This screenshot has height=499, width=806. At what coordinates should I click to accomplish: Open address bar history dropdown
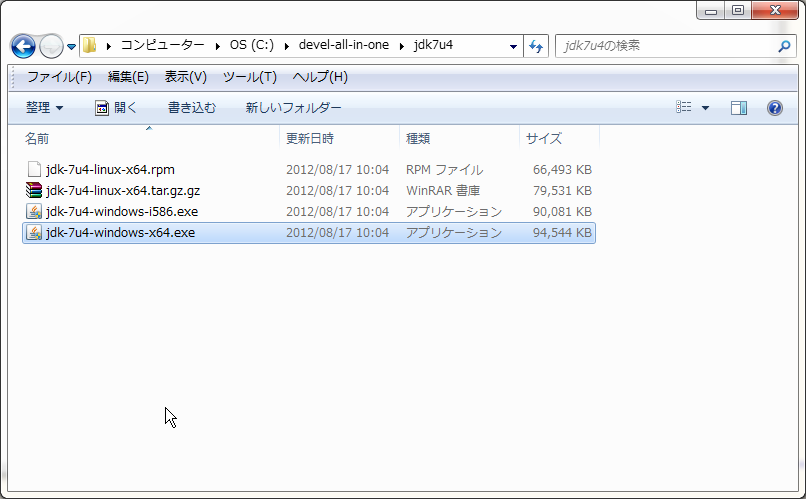point(513,46)
